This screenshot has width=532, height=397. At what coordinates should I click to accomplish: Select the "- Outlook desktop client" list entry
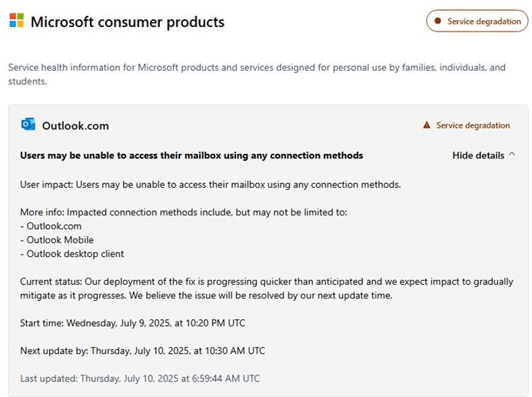(x=71, y=254)
